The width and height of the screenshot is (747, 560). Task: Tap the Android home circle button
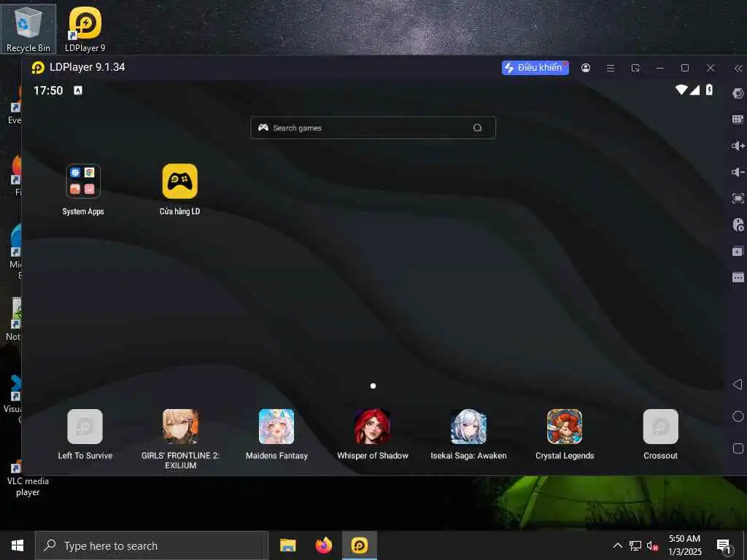738,416
